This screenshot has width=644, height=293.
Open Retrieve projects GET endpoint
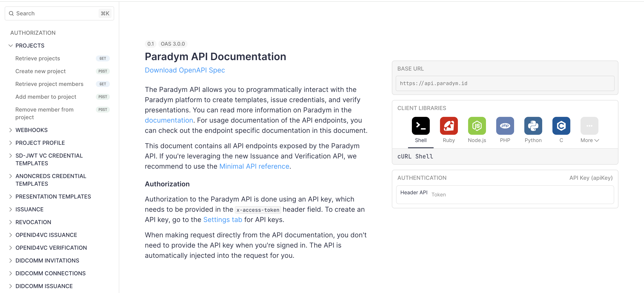tap(62, 58)
